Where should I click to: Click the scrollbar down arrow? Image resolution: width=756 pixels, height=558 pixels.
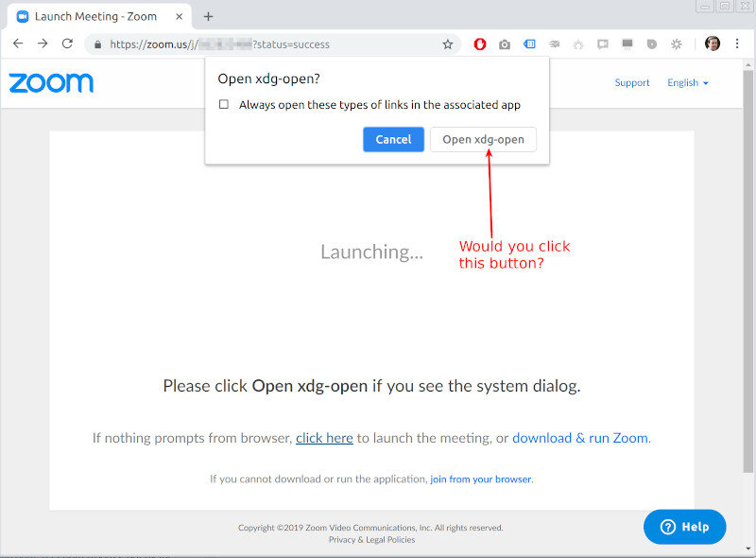747,549
